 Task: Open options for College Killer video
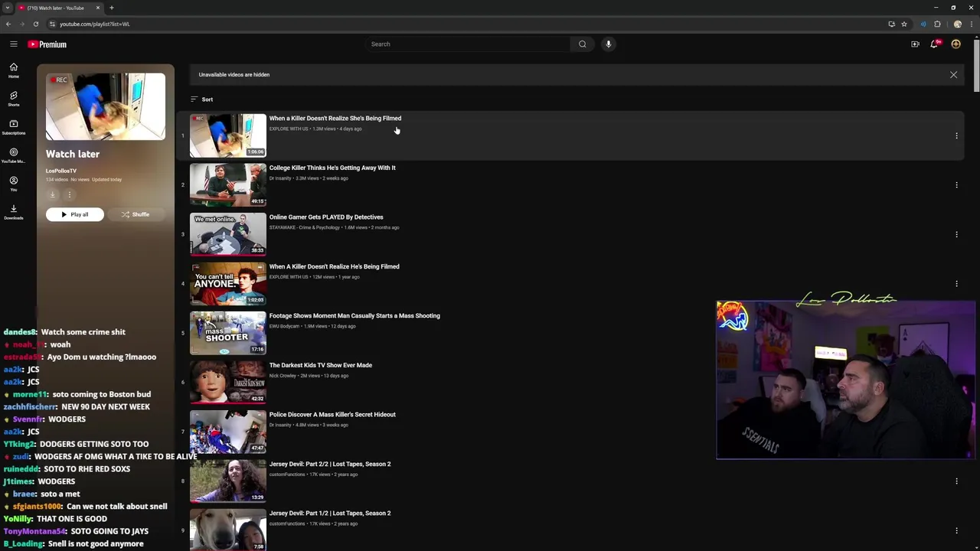(956, 185)
